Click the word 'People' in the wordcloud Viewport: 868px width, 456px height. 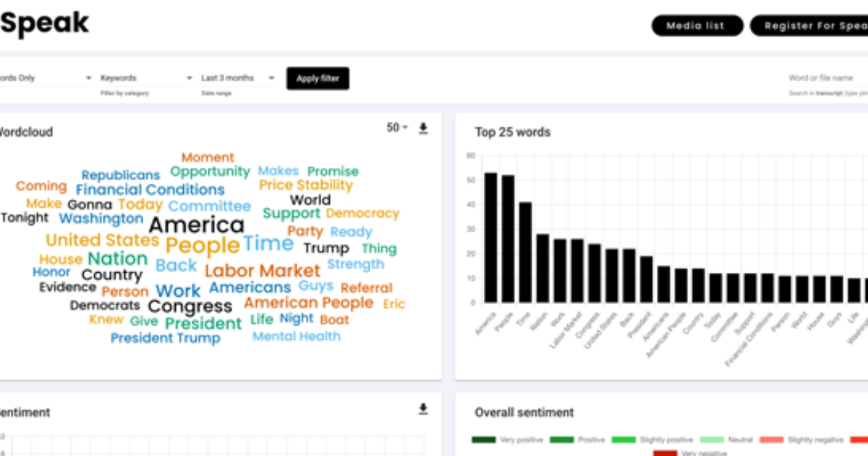[203, 246]
